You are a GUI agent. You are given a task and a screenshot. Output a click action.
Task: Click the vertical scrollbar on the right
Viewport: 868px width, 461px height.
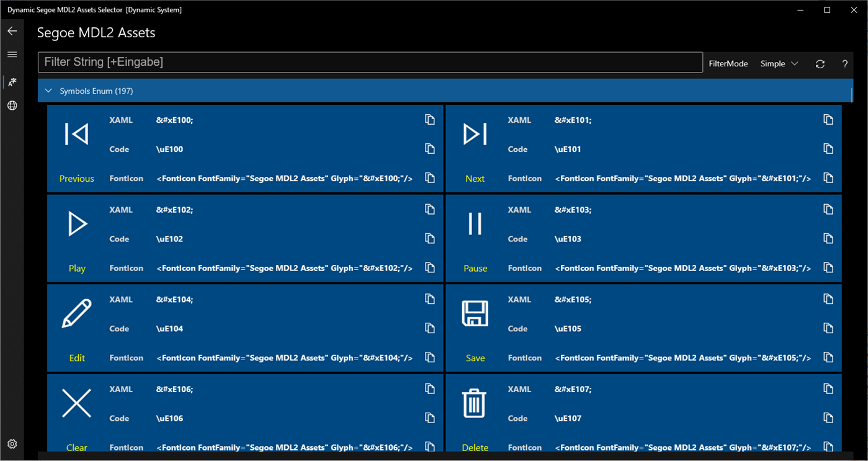coord(852,94)
